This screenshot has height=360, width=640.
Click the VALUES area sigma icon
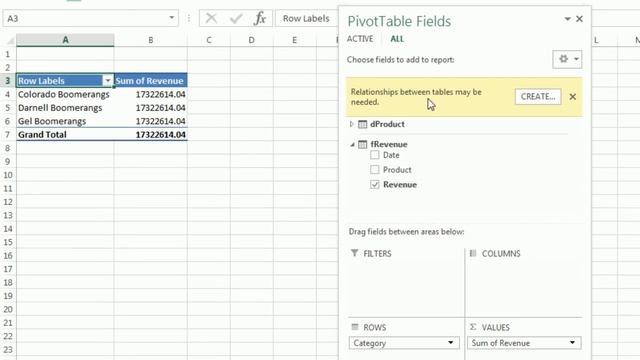473,327
